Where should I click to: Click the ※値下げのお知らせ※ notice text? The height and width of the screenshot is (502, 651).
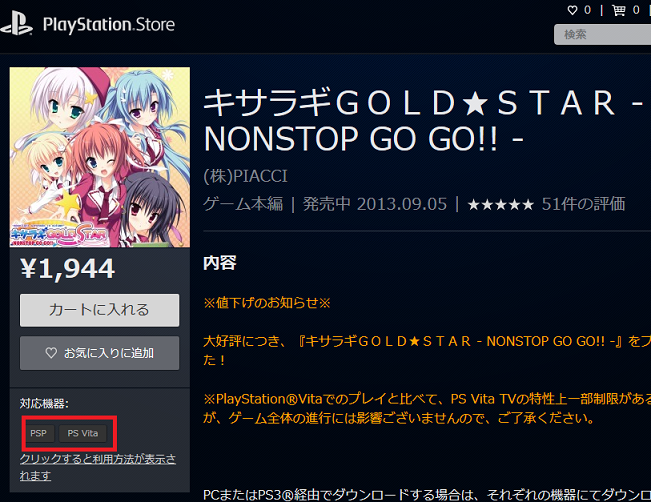coord(267,303)
